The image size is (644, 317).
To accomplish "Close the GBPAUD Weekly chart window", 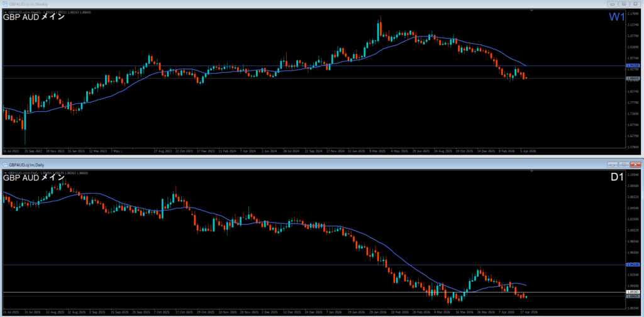I will 635,4.
